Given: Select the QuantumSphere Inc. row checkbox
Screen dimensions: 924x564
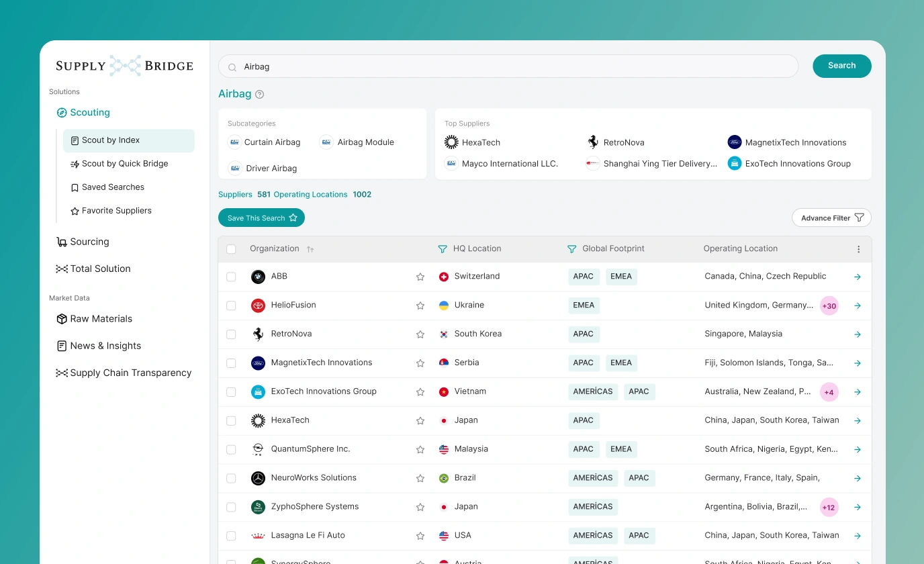Looking at the screenshot, I should pos(231,449).
